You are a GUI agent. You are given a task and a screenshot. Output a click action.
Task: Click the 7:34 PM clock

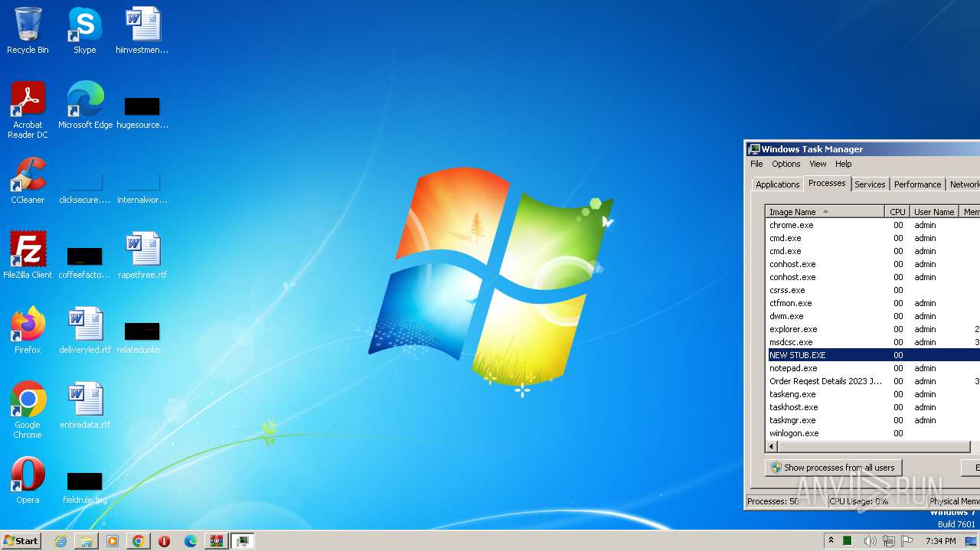point(940,541)
